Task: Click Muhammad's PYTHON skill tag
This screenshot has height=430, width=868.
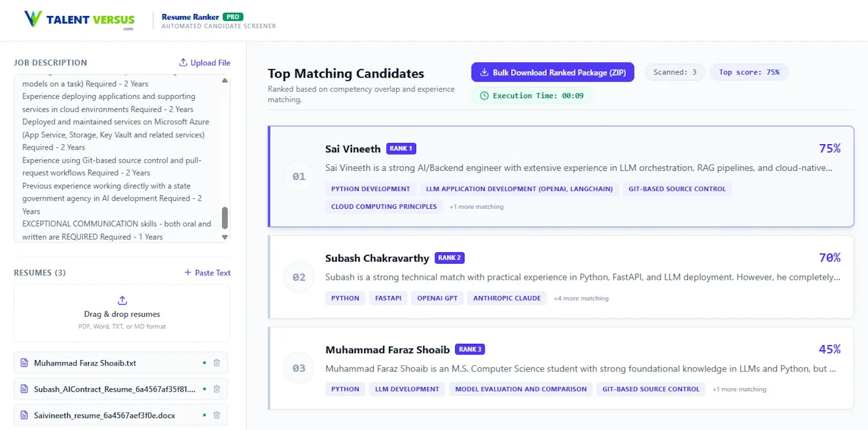Action: tap(345, 389)
